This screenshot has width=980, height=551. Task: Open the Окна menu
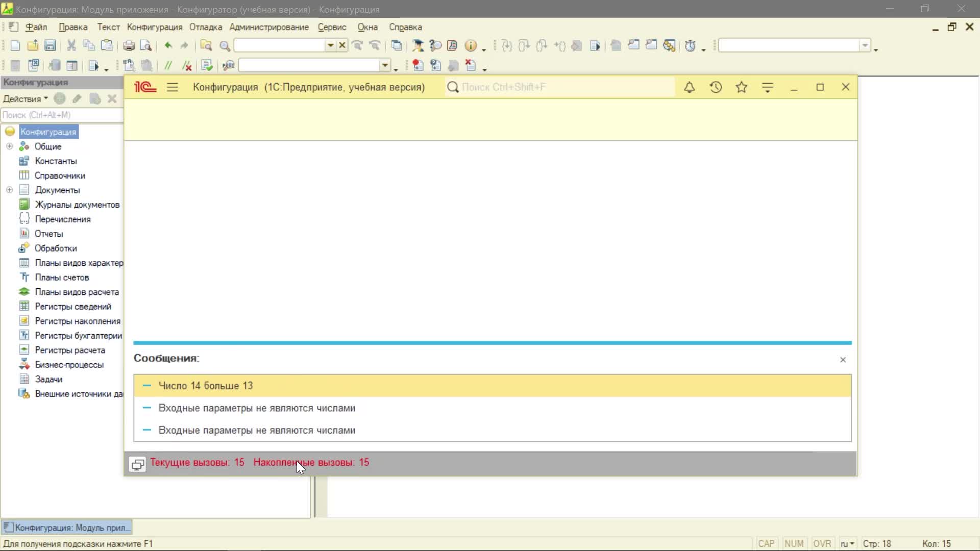point(367,27)
